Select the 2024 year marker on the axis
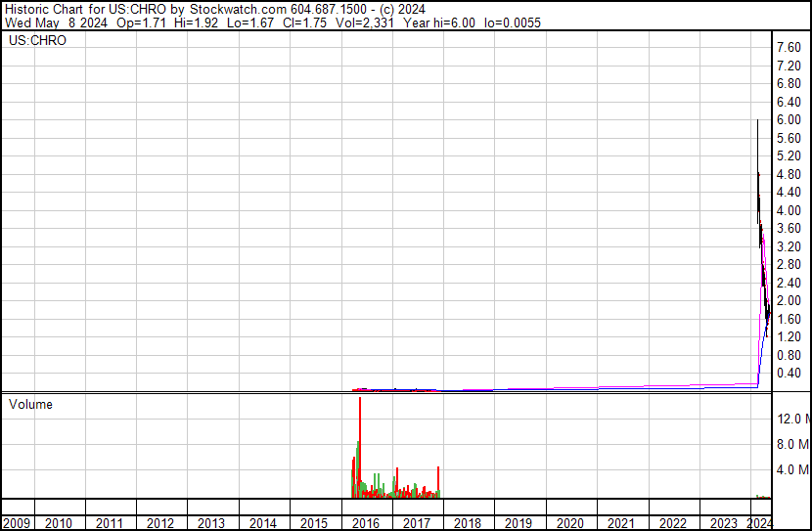Viewport: 812px width, 531px height. pyautogui.click(x=759, y=523)
